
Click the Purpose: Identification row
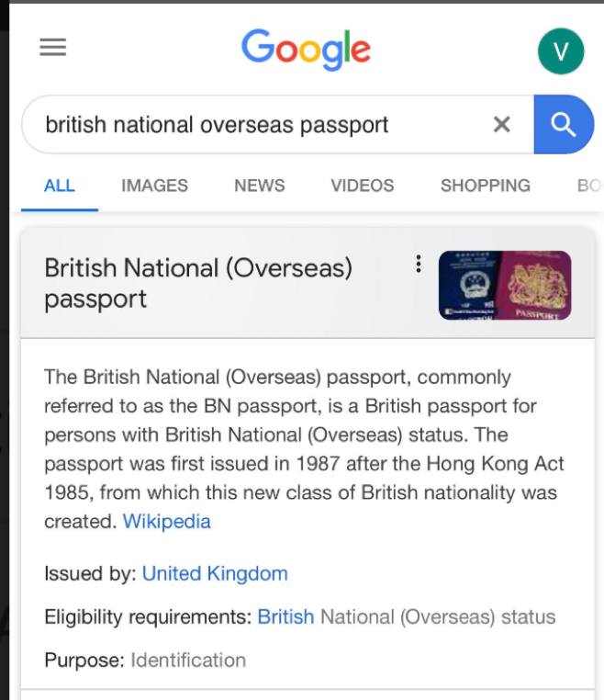tap(145, 660)
